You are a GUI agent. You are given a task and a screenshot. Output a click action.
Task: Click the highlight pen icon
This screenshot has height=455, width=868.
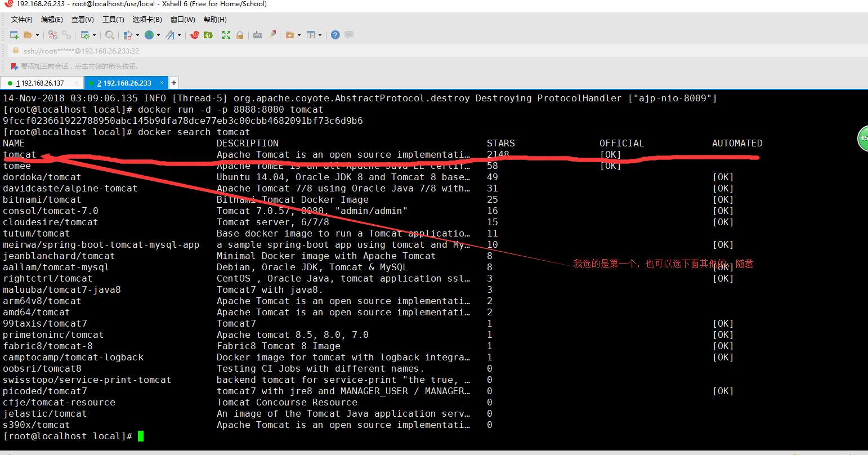(272, 35)
